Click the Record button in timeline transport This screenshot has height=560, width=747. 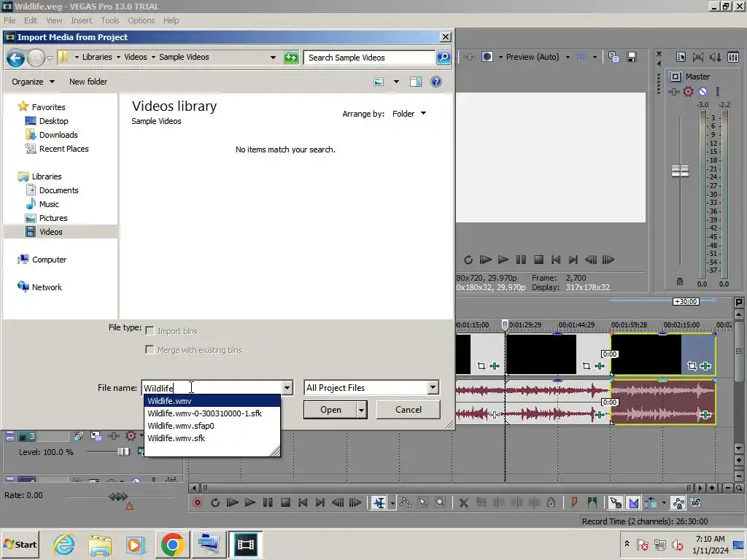click(197, 502)
